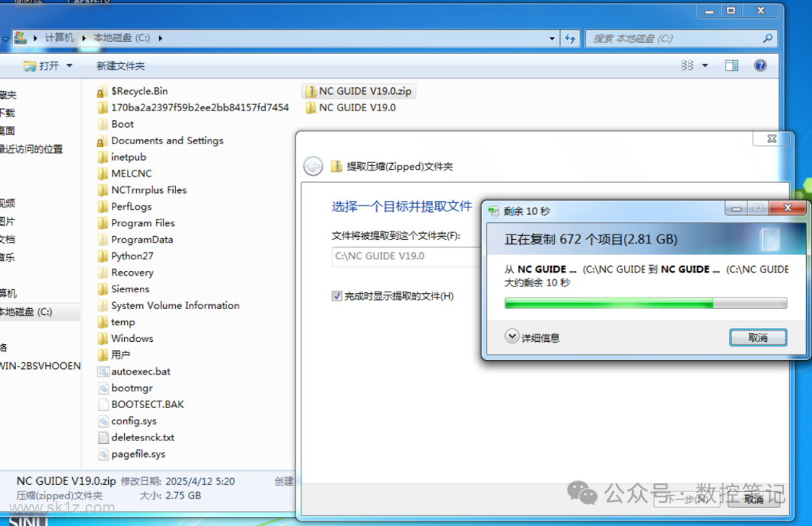
Task: Toggle 完成时显示提取的文件 checkbox
Action: (337, 296)
